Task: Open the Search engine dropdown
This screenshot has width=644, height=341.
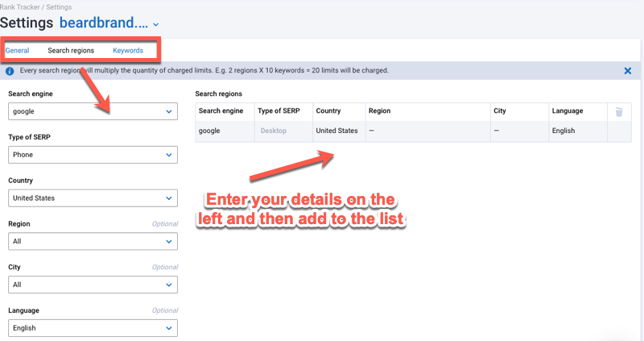Action: 92,111
